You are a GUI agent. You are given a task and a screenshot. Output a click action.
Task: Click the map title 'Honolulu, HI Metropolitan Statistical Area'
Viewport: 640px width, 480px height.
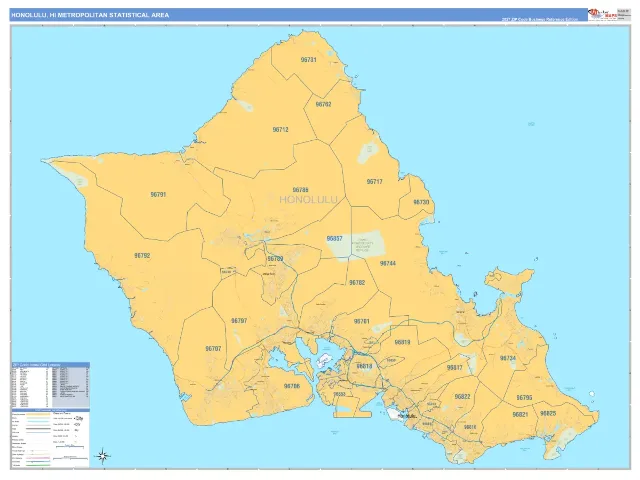coord(90,15)
